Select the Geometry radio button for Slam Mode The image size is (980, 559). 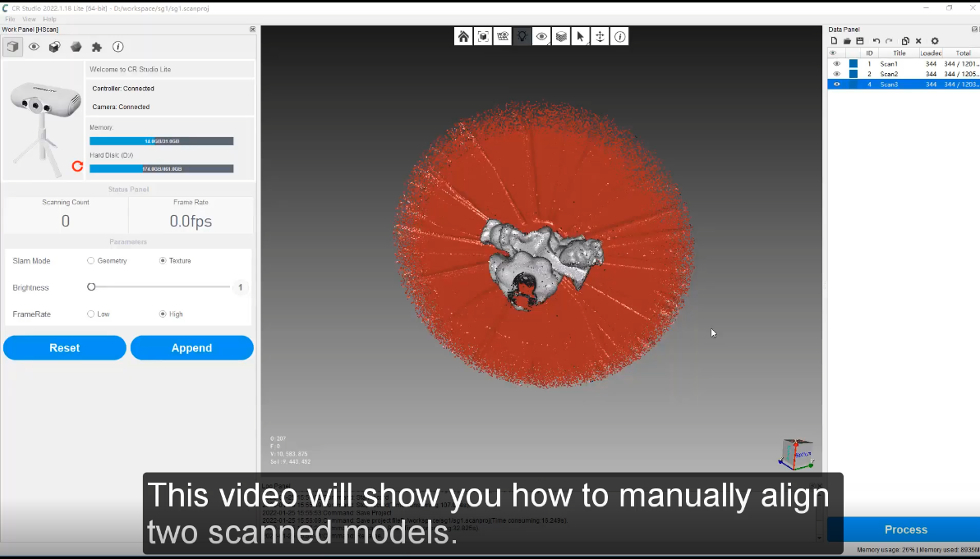(90, 260)
